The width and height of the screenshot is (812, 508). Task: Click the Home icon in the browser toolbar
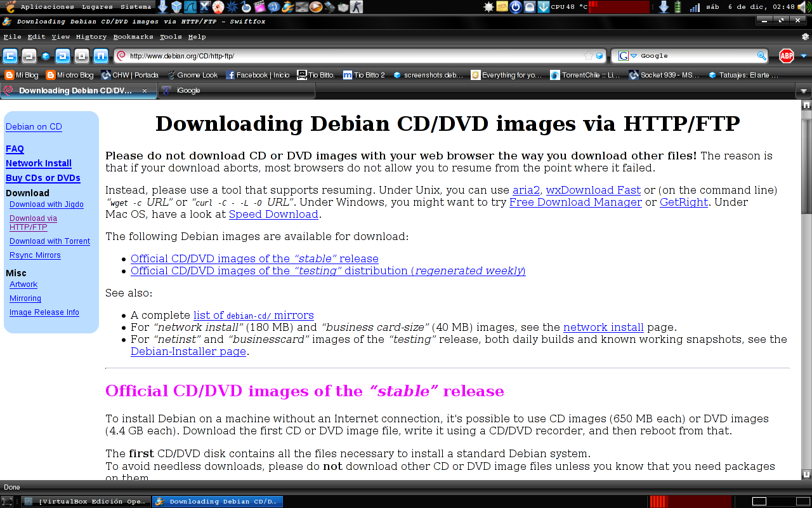[100, 56]
